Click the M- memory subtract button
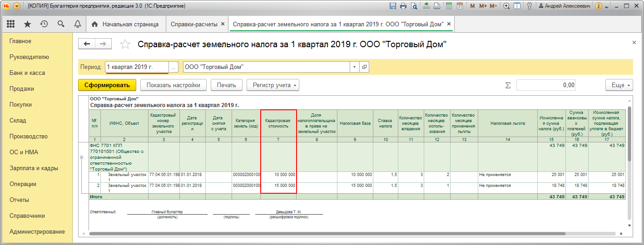This screenshot has width=644, height=245. point(494,6)
